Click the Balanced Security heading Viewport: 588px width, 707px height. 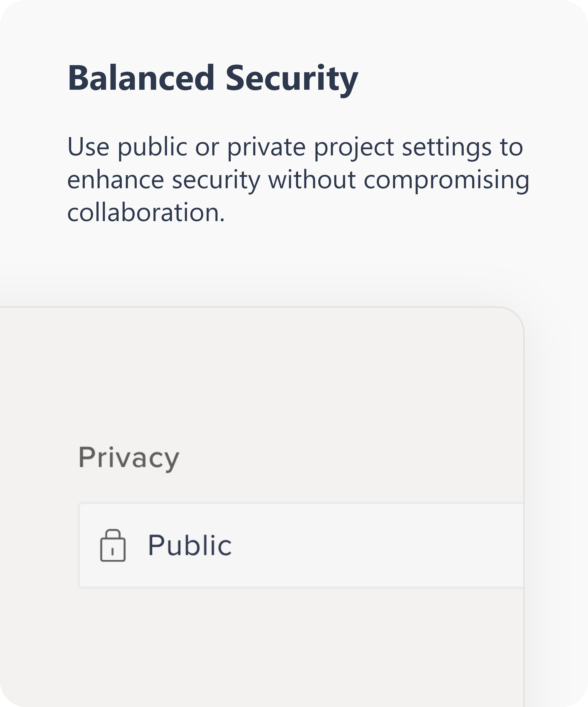click(213, 79)
